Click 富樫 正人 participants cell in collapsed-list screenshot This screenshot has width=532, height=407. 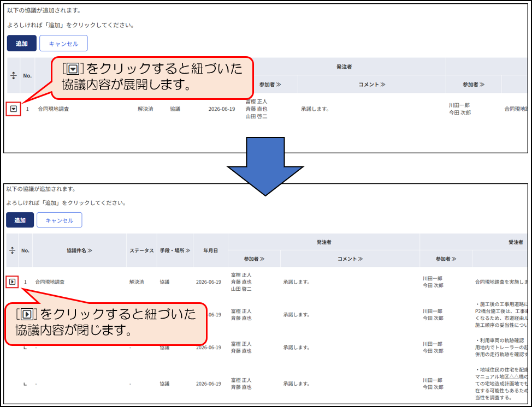tap(257, 109)
